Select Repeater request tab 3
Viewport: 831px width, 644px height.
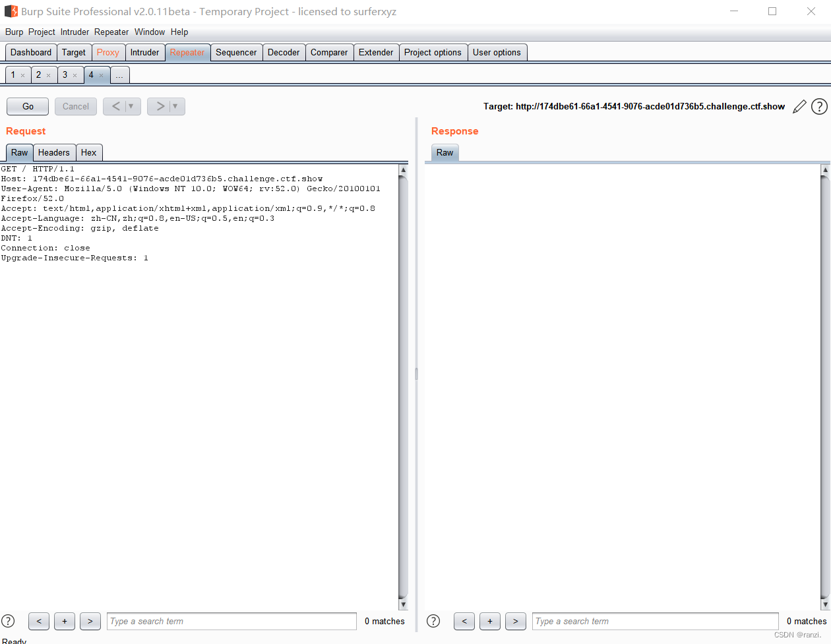65,75
